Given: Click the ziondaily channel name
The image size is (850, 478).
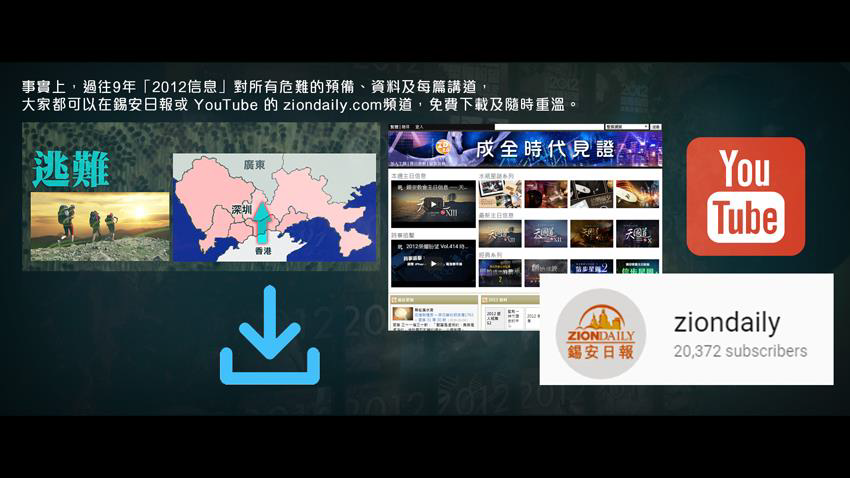Looking at the screenshot, I should [727, 323].
